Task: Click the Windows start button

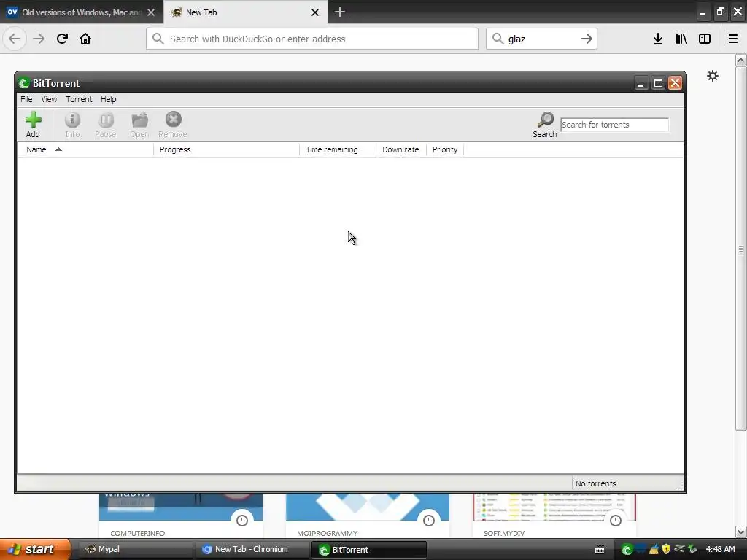Action: coord(35,550)
